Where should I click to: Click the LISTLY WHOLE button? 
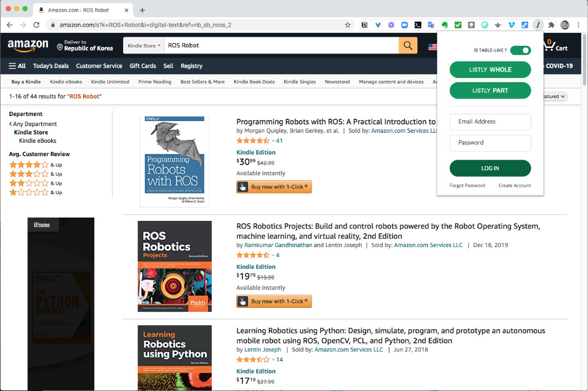pos(490,70)
